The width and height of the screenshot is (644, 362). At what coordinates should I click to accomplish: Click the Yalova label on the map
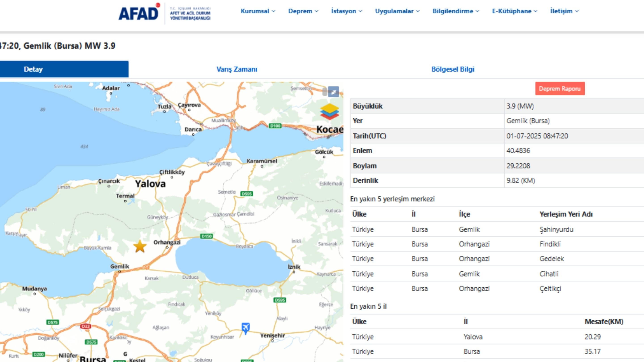tap(150, 184)
